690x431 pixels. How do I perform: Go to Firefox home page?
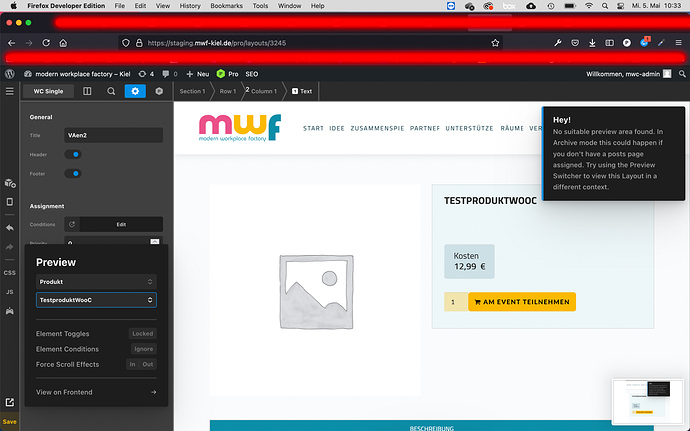(63, 43)
